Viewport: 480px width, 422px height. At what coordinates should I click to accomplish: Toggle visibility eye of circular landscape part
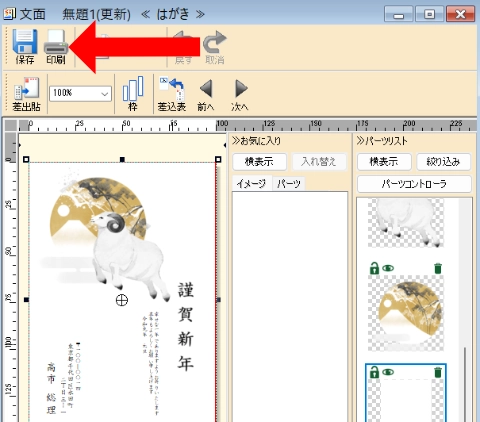tap(388, 268)
